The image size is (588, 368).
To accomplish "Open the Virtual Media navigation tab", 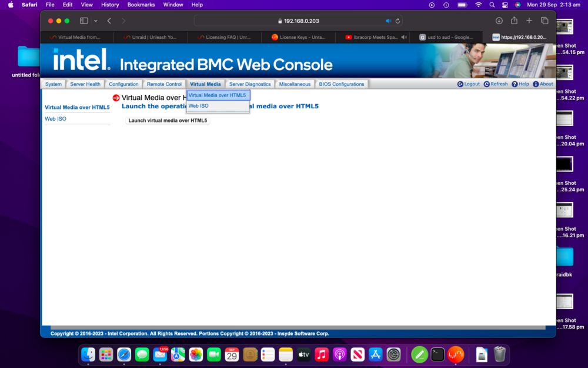I will coord(205,84).
